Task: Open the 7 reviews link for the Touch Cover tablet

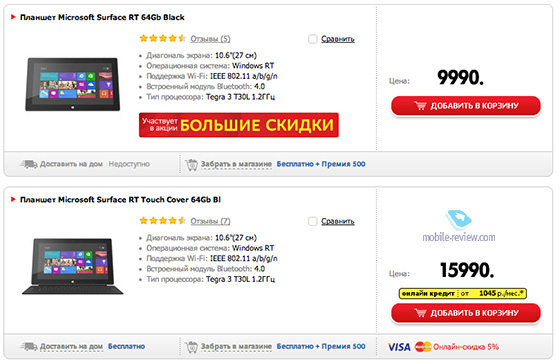Action: (210, 221)
